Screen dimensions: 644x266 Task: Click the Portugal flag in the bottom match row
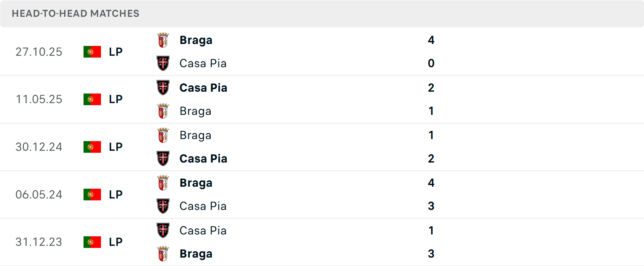point(92,242)
